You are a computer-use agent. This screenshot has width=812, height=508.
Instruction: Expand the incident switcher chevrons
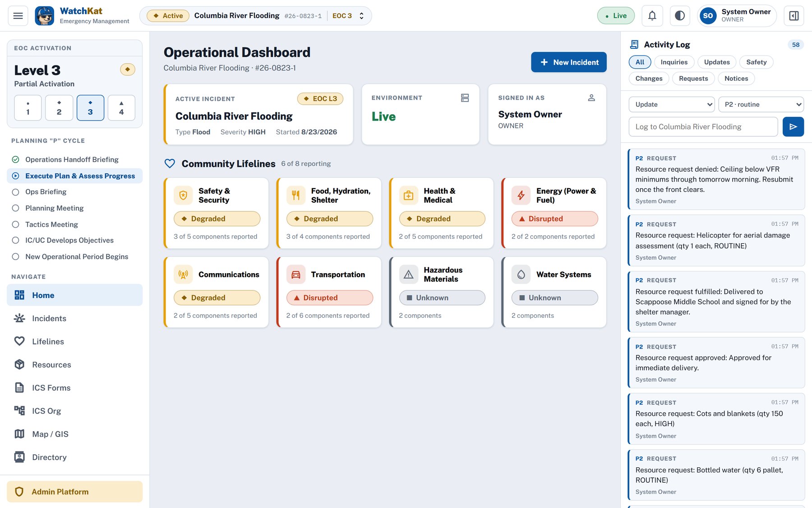[x=361, y=16]
